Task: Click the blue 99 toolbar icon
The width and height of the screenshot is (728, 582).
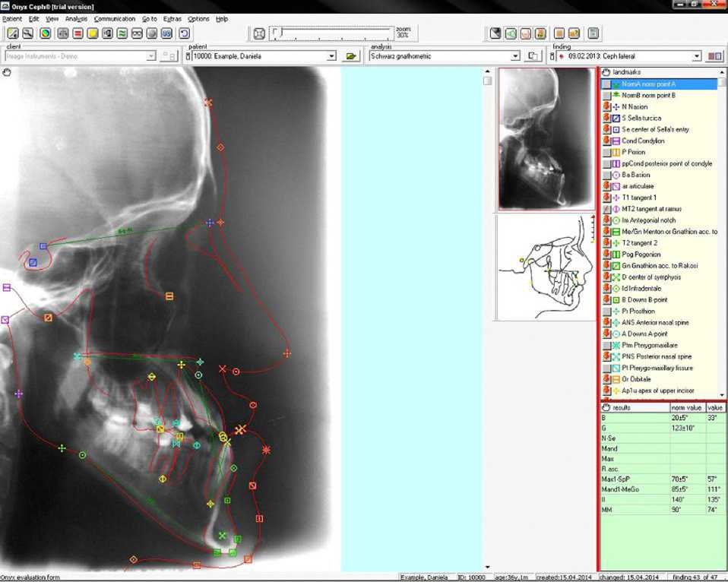Action: pyautogui.click(x=166, y=33)
